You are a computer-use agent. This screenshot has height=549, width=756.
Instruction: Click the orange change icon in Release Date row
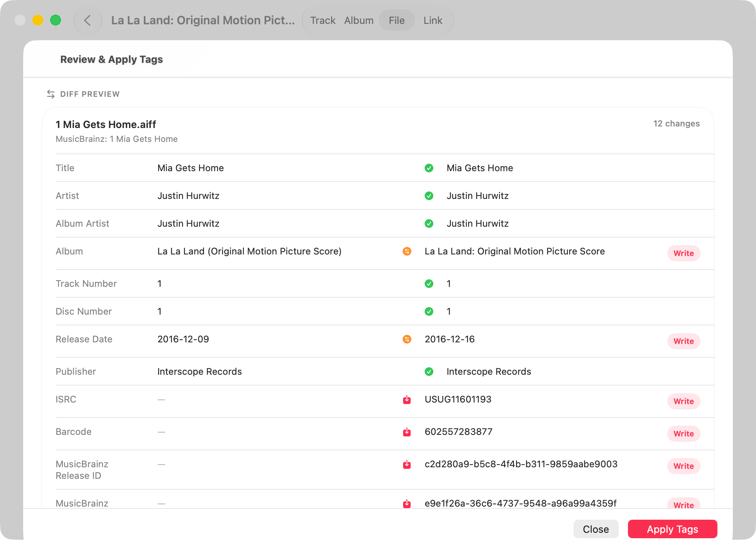tap(407, 339)
